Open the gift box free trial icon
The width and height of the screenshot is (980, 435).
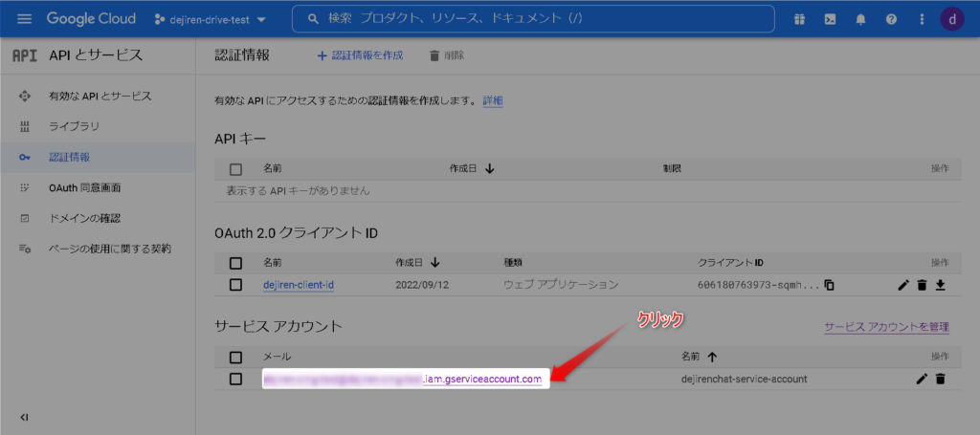pyautogui.click(x=799, y=19)
